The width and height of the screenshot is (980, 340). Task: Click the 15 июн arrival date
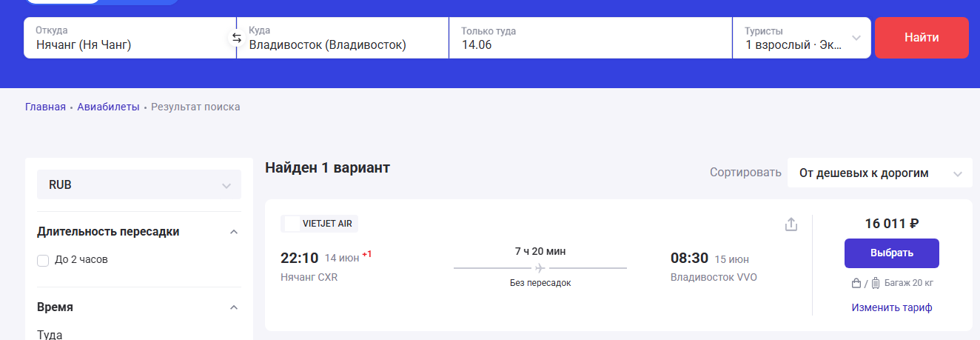point(731,259)
